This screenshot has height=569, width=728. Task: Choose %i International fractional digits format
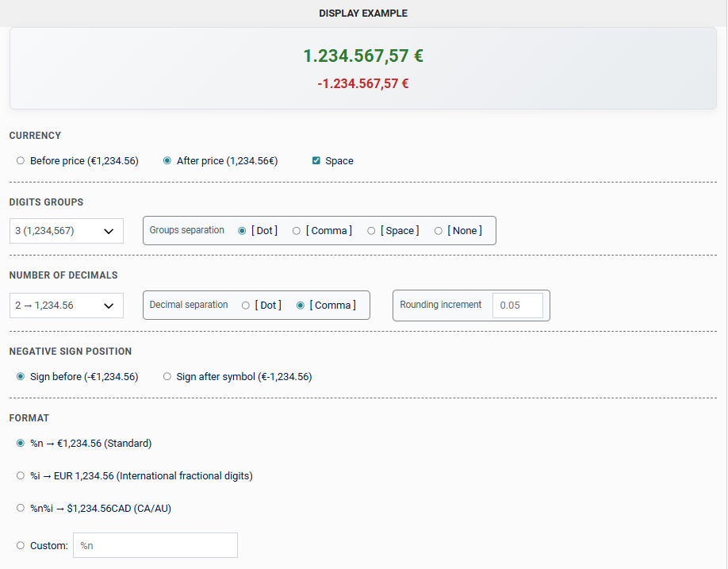pos(21,476)
